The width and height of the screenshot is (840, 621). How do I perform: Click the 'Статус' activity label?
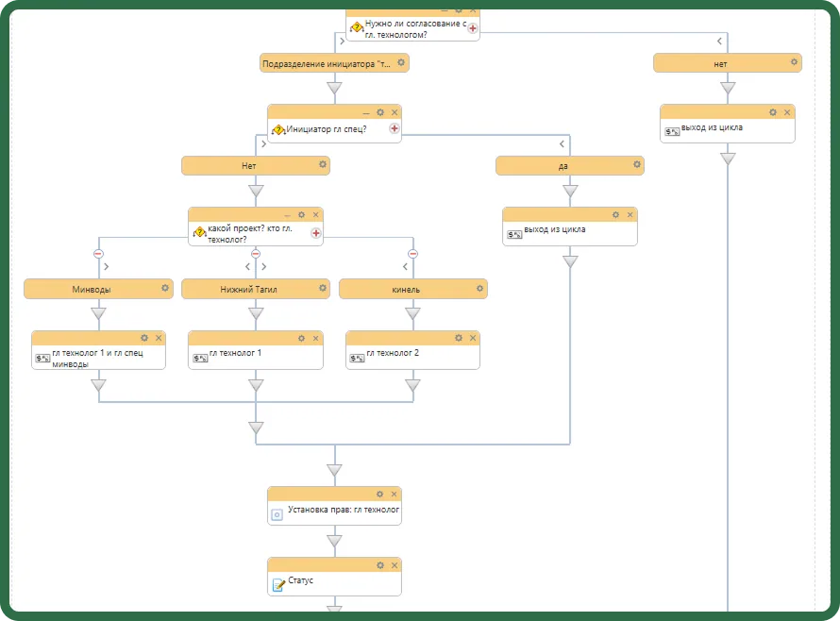pyautogui.click(x=300, y=580)
